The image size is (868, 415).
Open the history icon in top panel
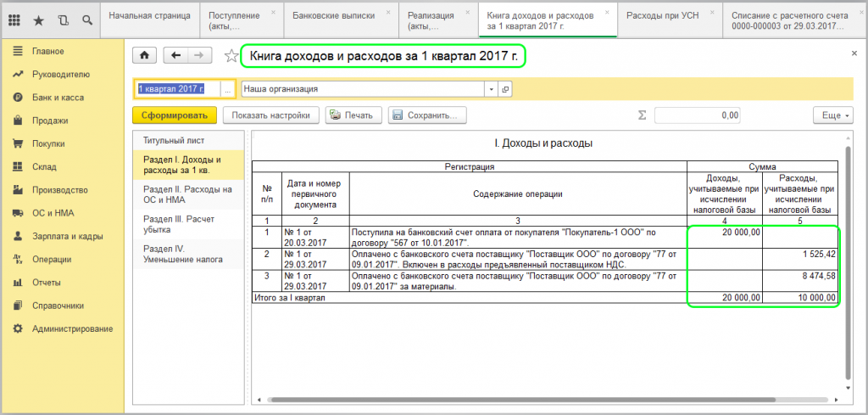64,19
